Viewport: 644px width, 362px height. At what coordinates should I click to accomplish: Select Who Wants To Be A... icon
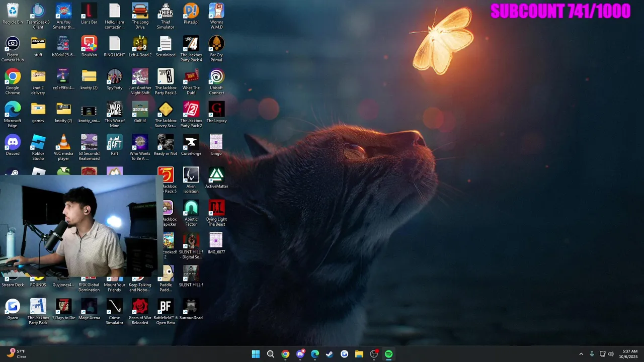pos(140,147)
